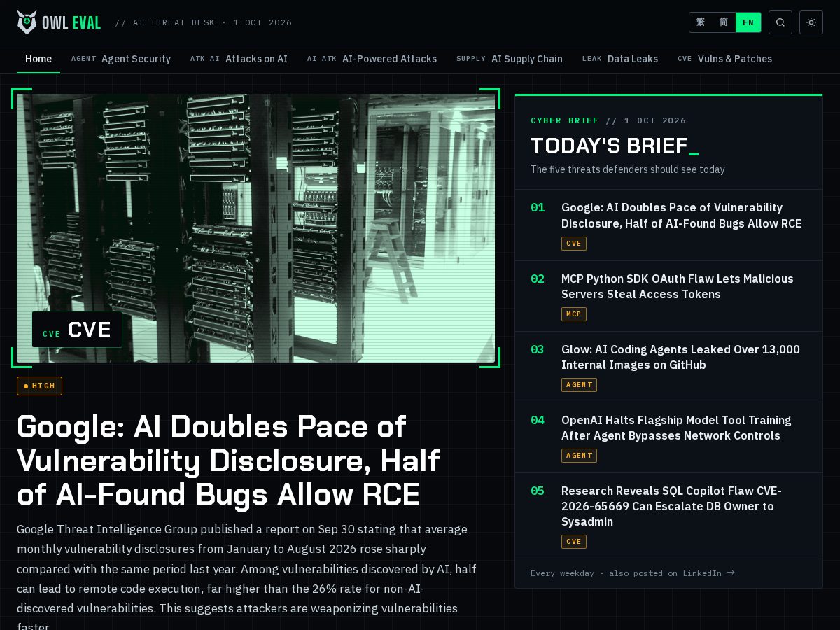This screenshot has height=630, width=840.
Task: Switch language to Simplified Chinese 简
Action: pos(724,22)
